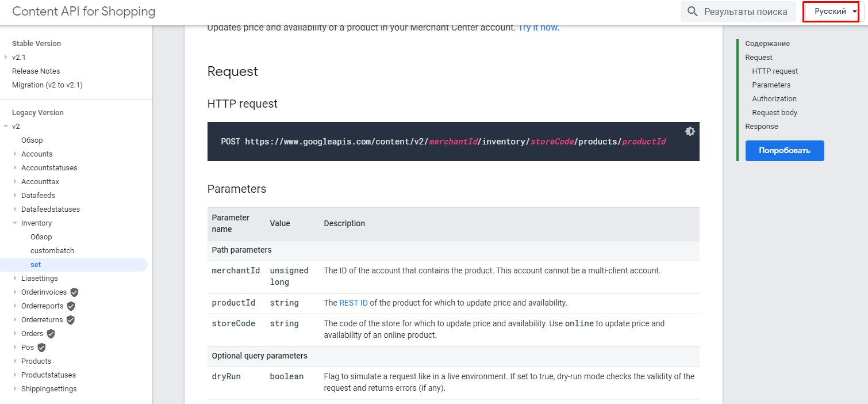Expand the v2.1 tree node
The width and height of the screenshot is (868, 404).
(x=6, y=58)
